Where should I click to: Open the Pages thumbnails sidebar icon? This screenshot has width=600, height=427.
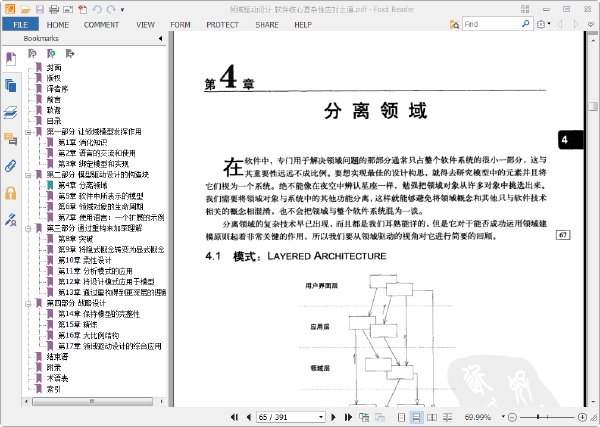(11, 85)
